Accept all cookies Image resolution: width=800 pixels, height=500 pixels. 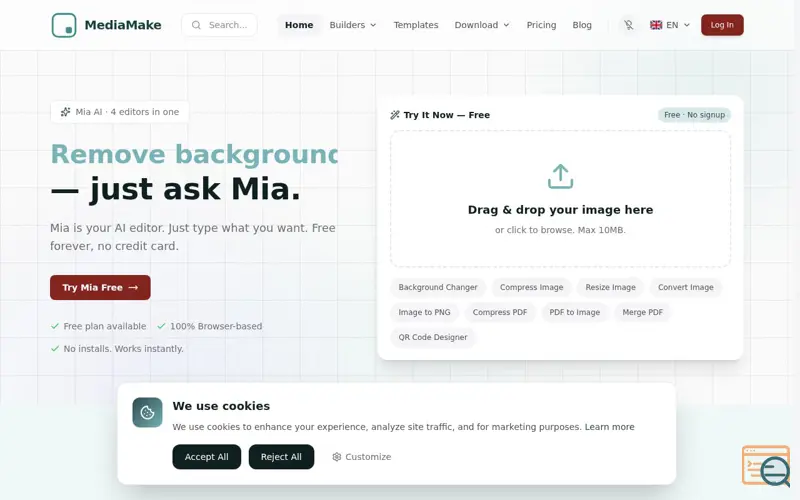[x=206, y=457]
